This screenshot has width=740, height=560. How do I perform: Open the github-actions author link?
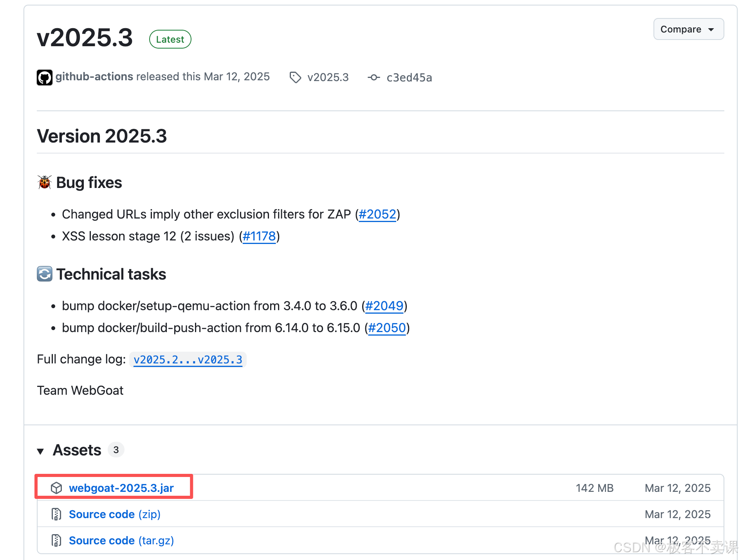pyautogui.click(x=94, y=76)
